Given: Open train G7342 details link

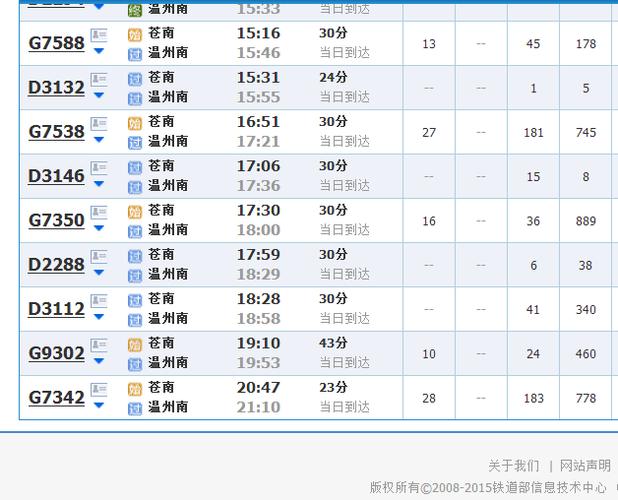Looking at the screenshot, I should (x=56, y=398).
